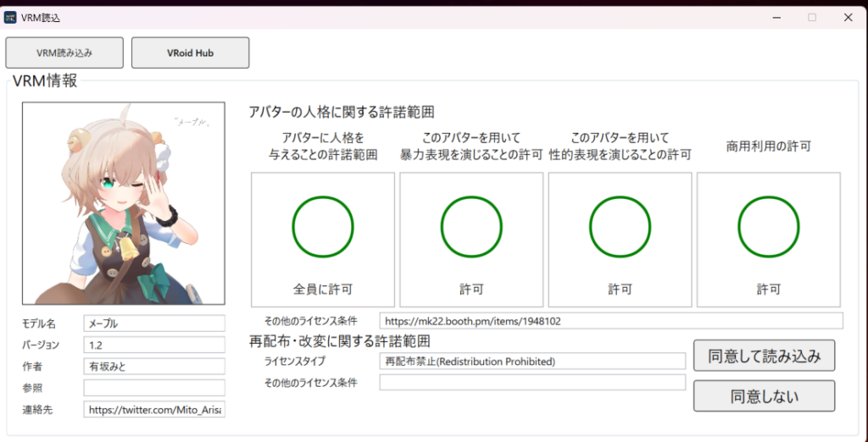
Task: Click the ライセンスタイプ field 再配布禁止
Action: [532, 362]
